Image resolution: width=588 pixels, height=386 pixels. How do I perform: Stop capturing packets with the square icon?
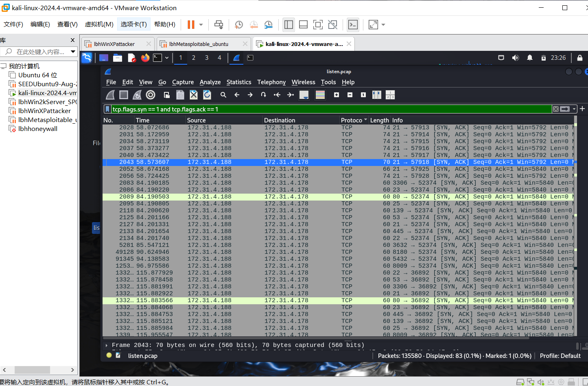[x=124, y=95]
